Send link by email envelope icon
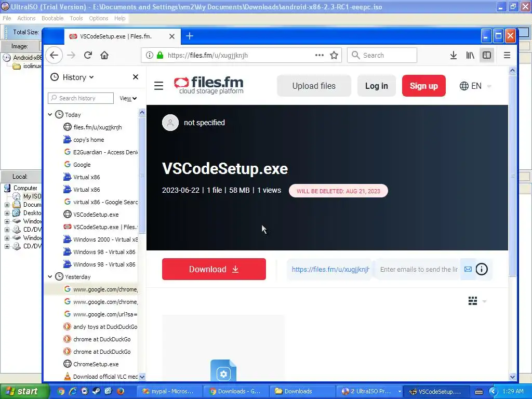The height and width of the screenshot is (399, 532). click(x=468, y=269)
